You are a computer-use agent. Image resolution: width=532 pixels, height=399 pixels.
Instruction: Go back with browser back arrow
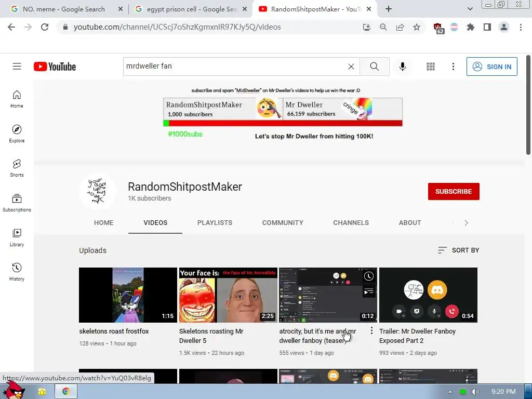(x=11, y=27)
